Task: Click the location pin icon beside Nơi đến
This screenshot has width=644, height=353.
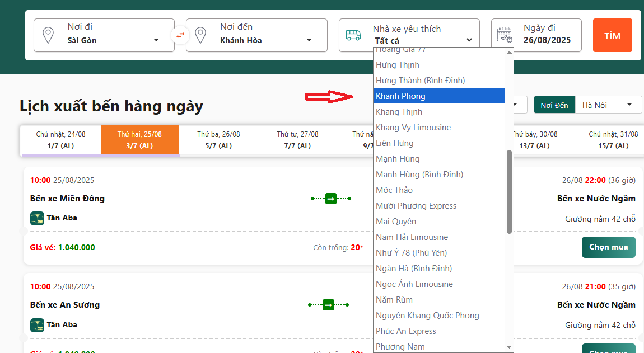Action: 201,35
